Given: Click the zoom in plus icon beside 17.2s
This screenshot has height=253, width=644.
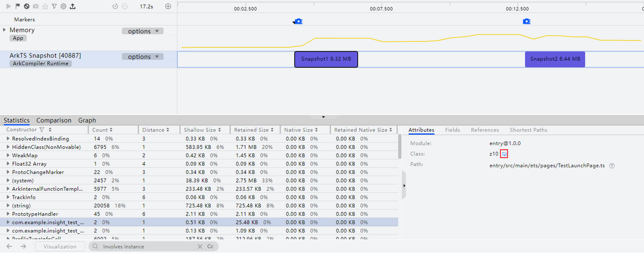Looking at the screenshot, I should click(168, 6).
